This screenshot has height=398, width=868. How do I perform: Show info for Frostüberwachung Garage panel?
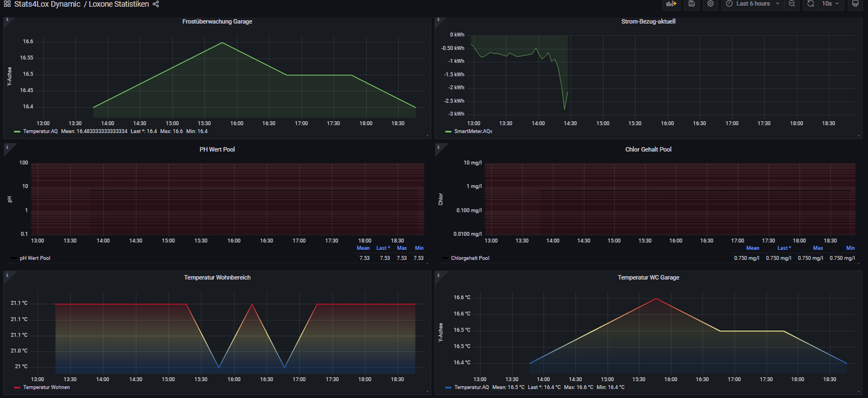(x=7, y=20)
